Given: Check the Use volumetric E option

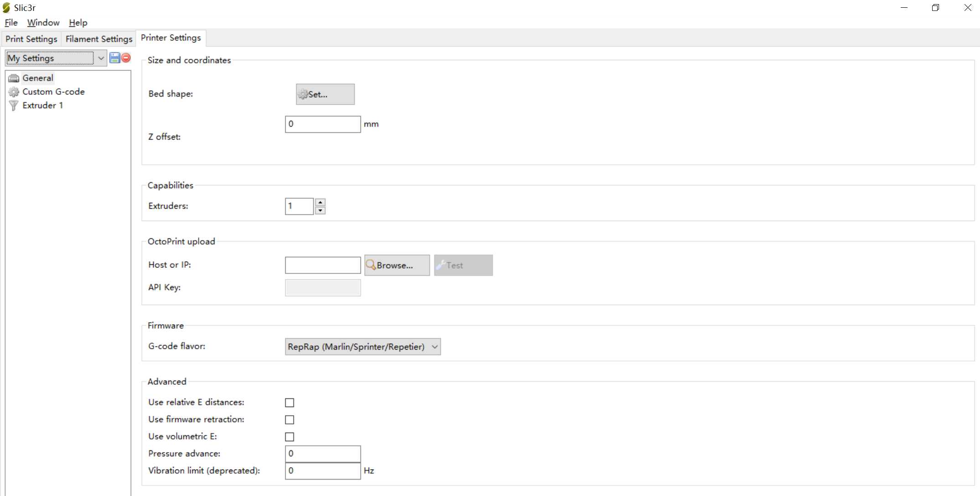Looking at the screenshot, I should (x=289, y=437).
